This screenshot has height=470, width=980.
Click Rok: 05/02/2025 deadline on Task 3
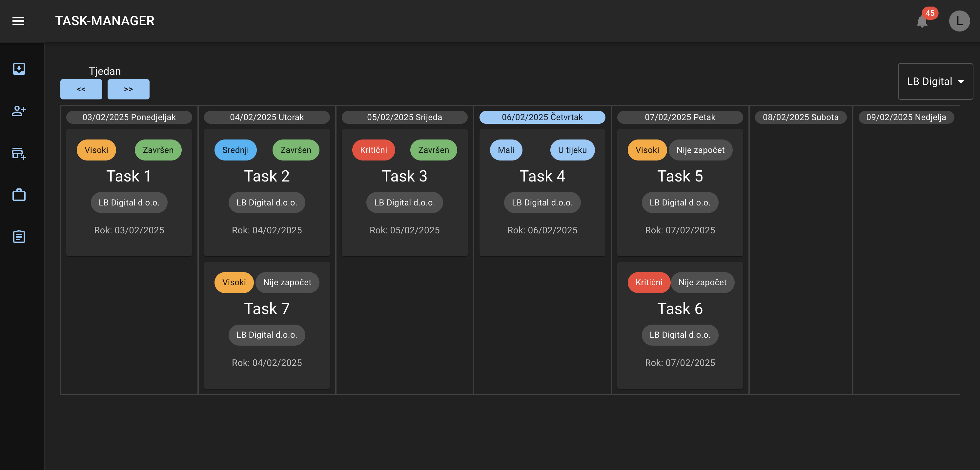tap(404, 230)
